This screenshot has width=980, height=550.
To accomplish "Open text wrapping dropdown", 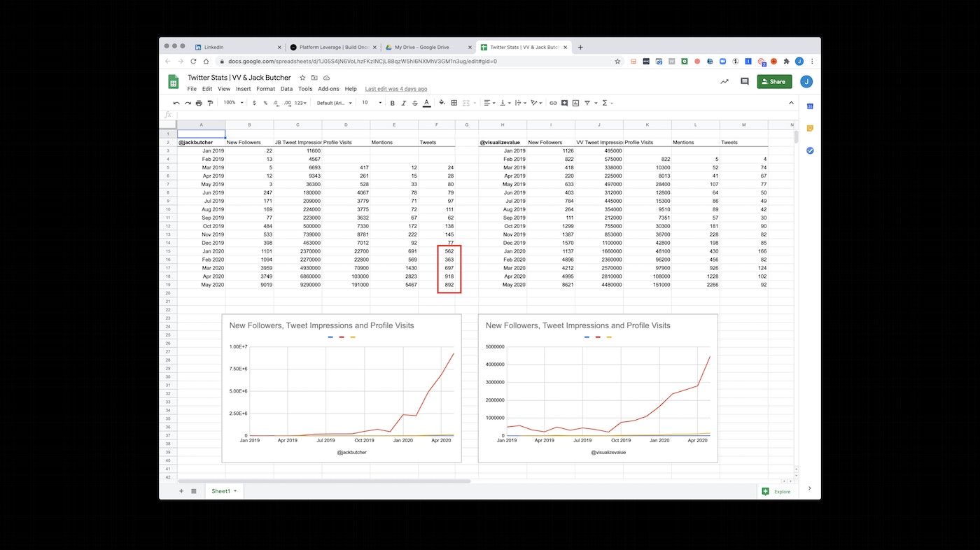I will pyautogui.click(x=520, y=103).
